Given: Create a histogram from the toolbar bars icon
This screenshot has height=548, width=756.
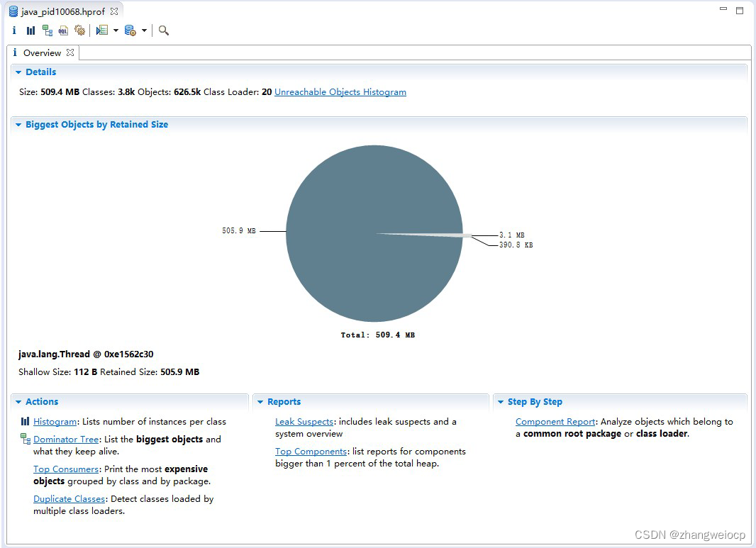Looking at the screenshot, I should [31, 30].
